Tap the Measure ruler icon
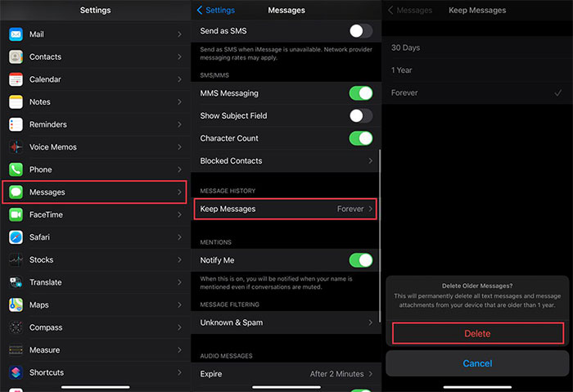This screenshot has width=573, height=392. pyautogui.click(x=16, y=350)
